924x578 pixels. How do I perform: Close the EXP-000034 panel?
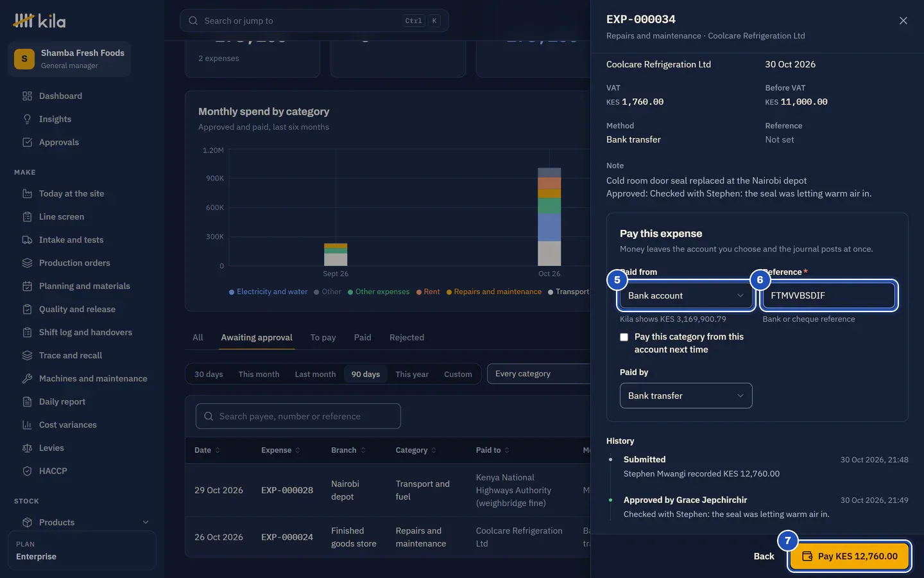point(903,21)
